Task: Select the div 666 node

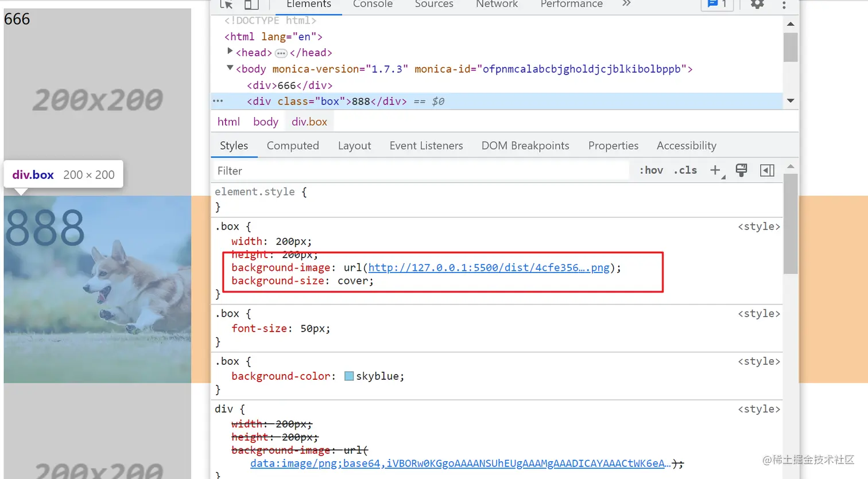Action: click(290, 85)
